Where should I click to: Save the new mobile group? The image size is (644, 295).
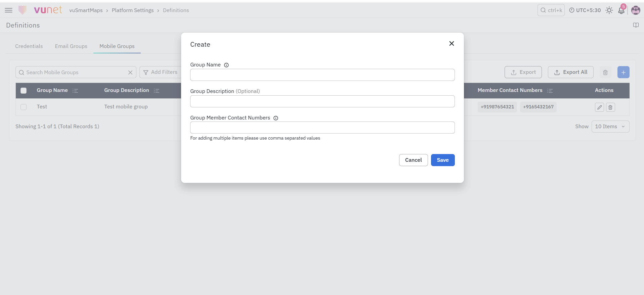tap(443, 160)
